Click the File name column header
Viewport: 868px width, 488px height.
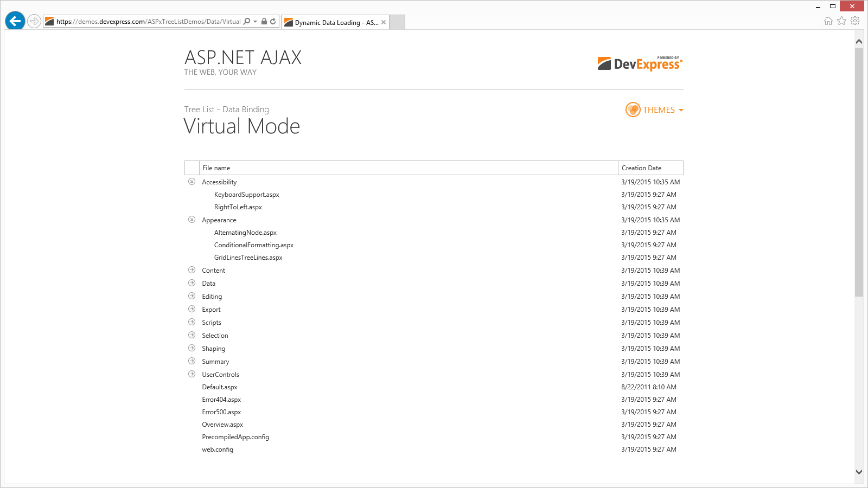click(409, 168)
